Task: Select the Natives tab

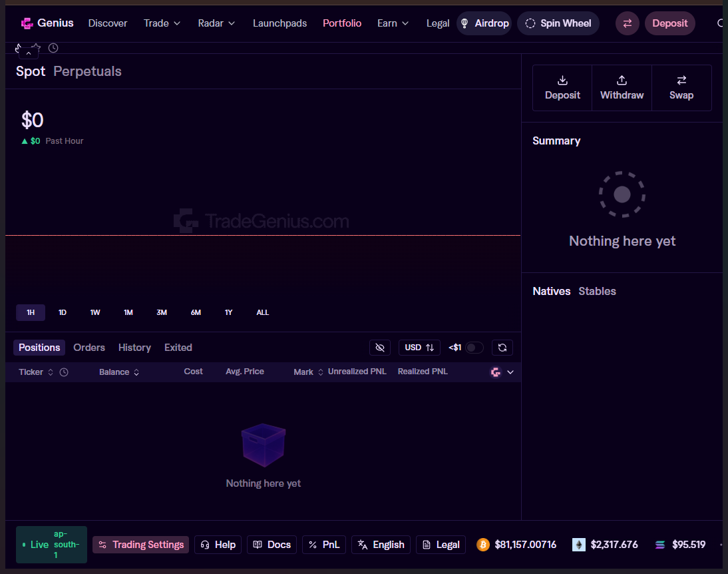Action: coord(551,292)
